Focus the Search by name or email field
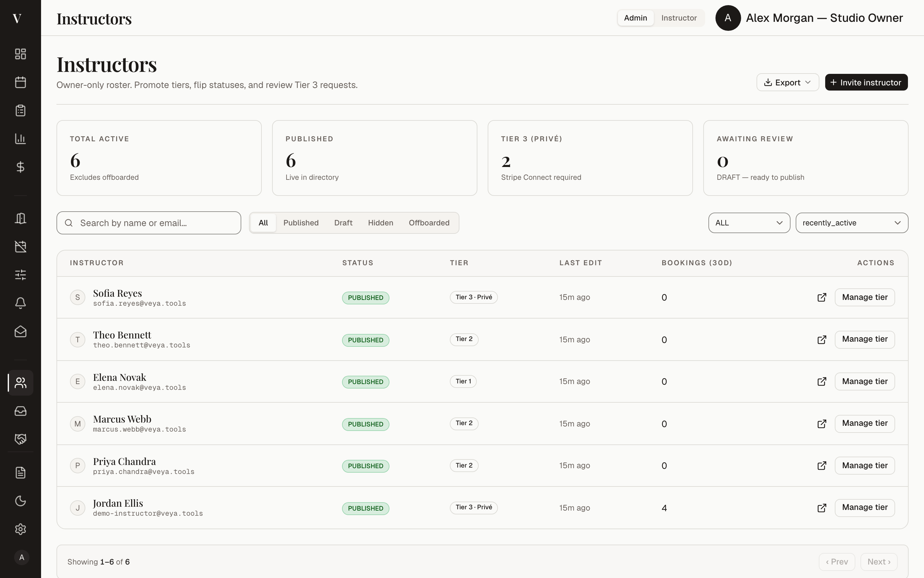This screenshot has height=578, width=924. click(149, 223)
